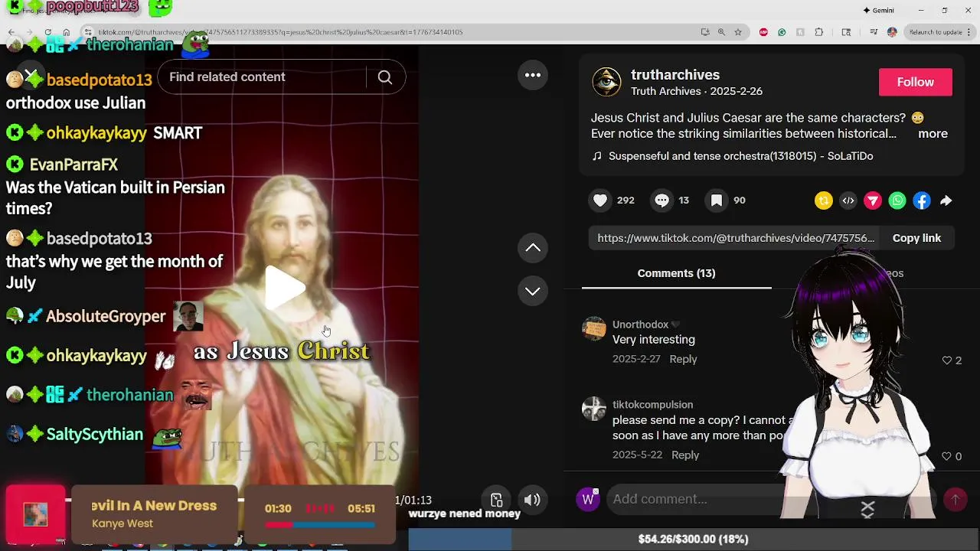
Task: Open the three-dots more options menu on video
Action: (x=533, y=75)
